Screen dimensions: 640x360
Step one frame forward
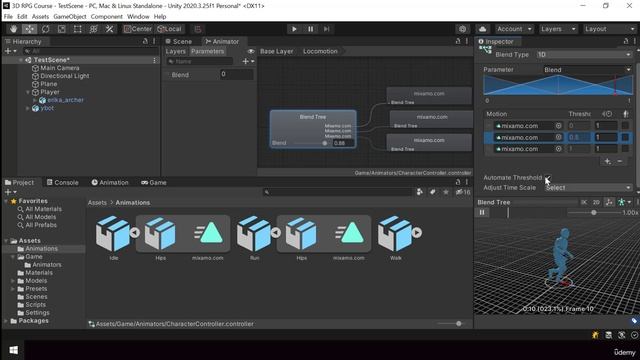click(x=327, y=29)
